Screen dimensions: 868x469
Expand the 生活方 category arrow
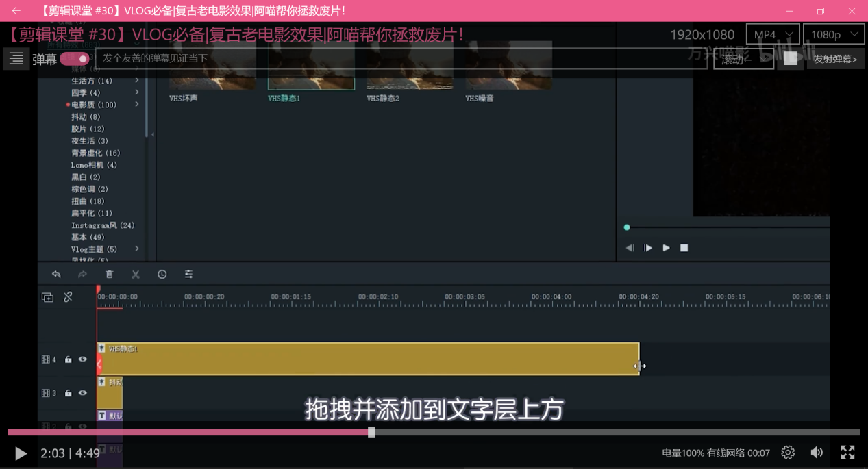click(x=137, y=81)
